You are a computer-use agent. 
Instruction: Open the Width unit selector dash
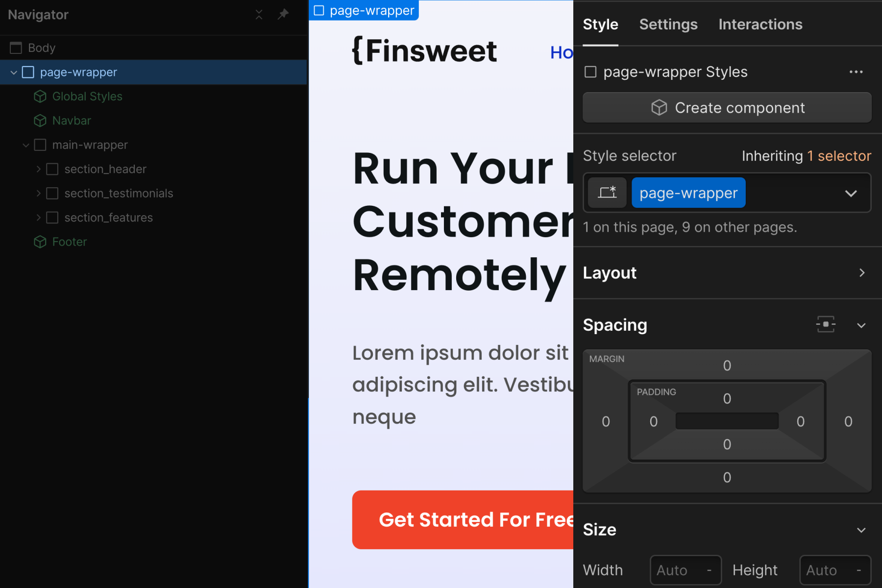click(x=709, y=570)
